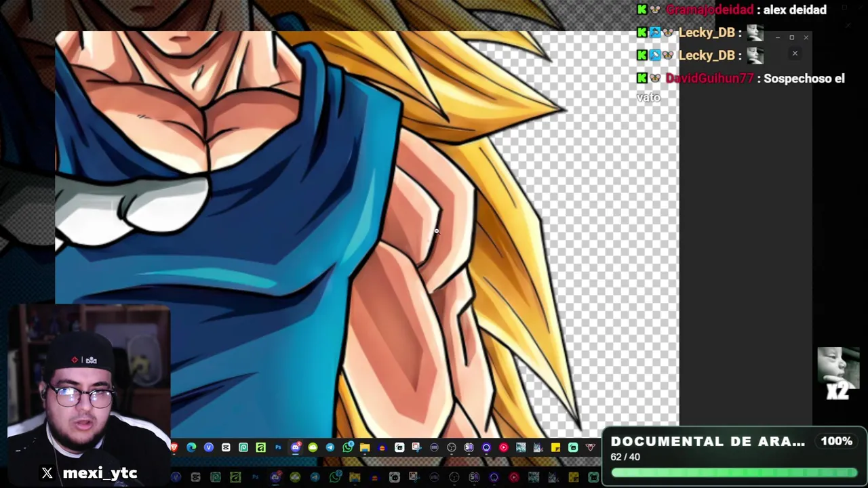Viewport: 868px width, 488px height.
Task: Click username Gramajodeidad in chat
Action: pos(709,9)
